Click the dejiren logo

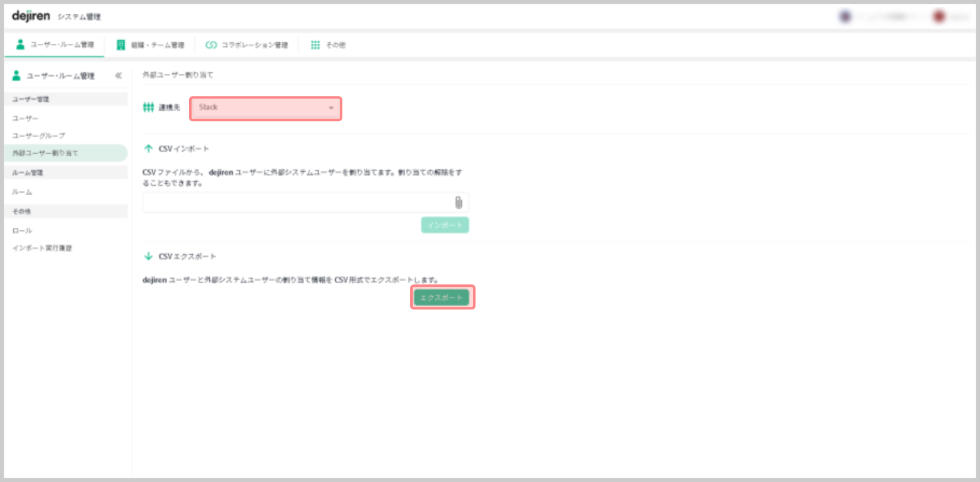(31, 16)
